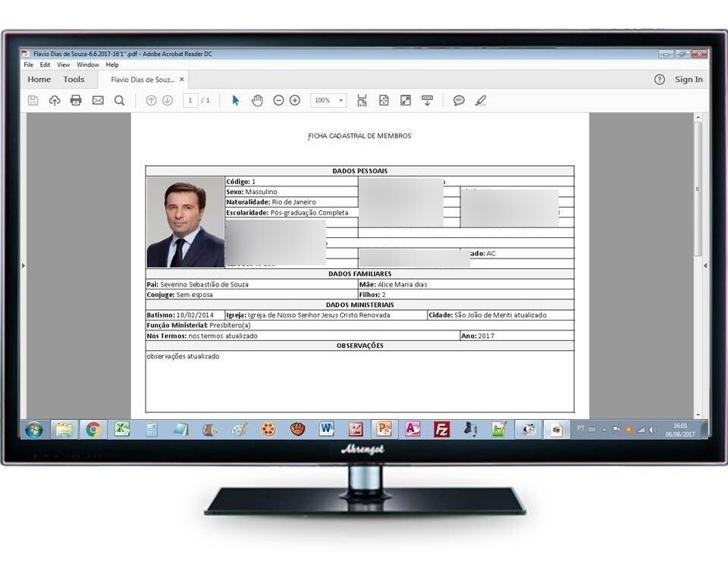Go to the next page arrow

[x=168, y=100]
